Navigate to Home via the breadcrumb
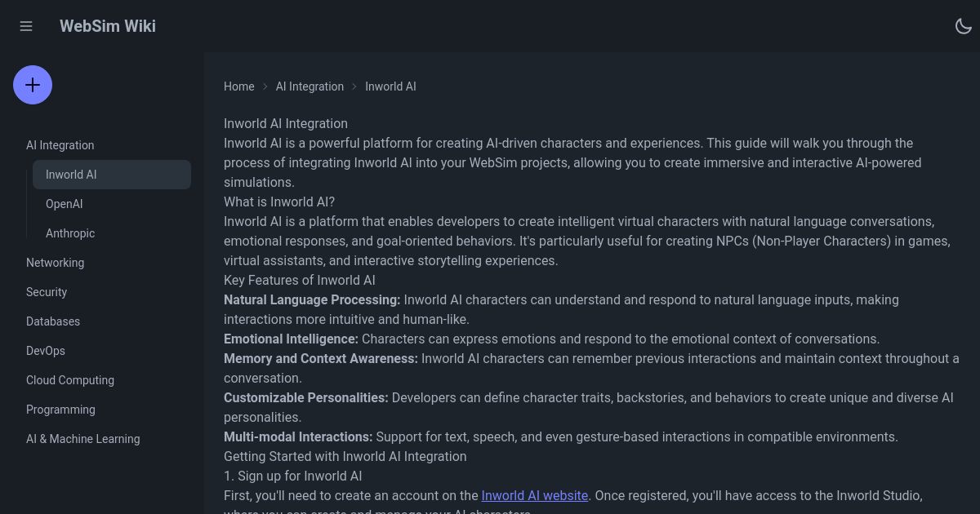 click(238, 86)
